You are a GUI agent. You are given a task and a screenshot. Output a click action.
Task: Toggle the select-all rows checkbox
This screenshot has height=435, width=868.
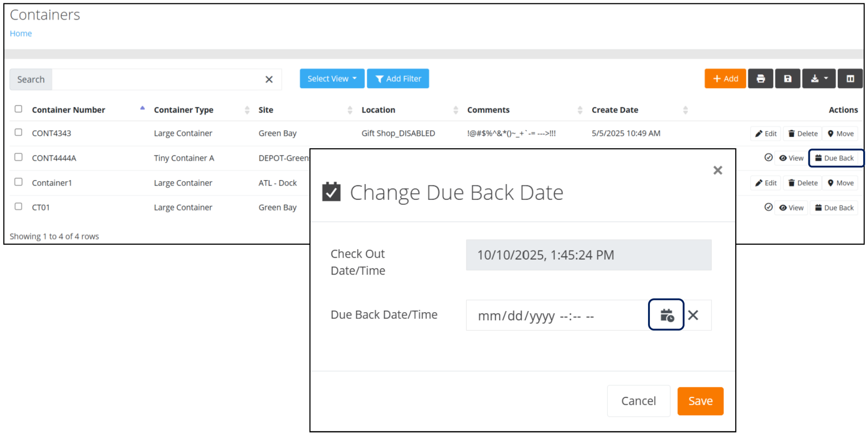[x=18, y=109]
